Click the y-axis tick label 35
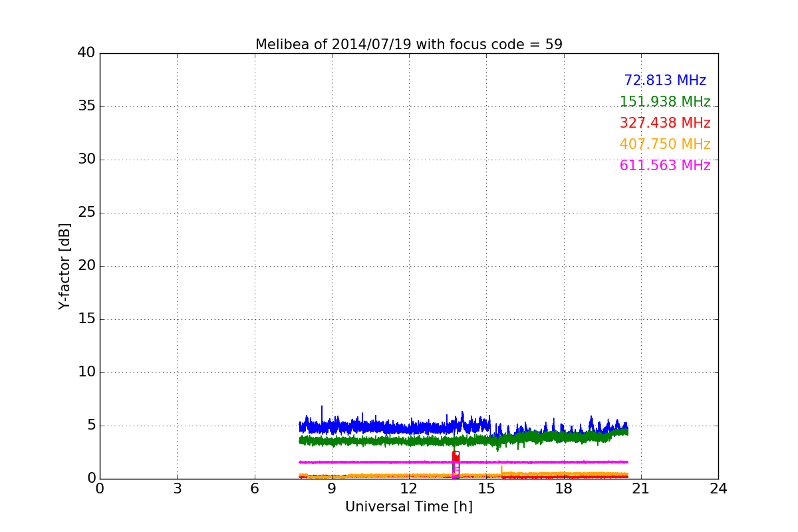This screenshot has width=798, height=532. click(86, 106)
